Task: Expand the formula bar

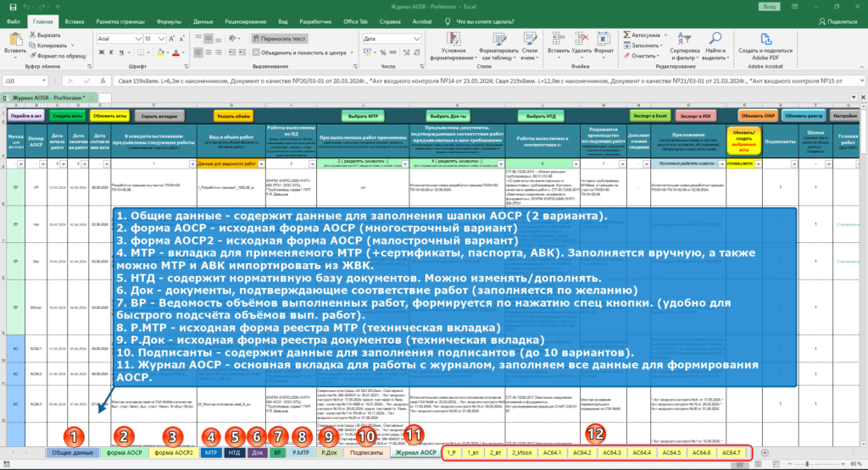Action: coord(862,80)
